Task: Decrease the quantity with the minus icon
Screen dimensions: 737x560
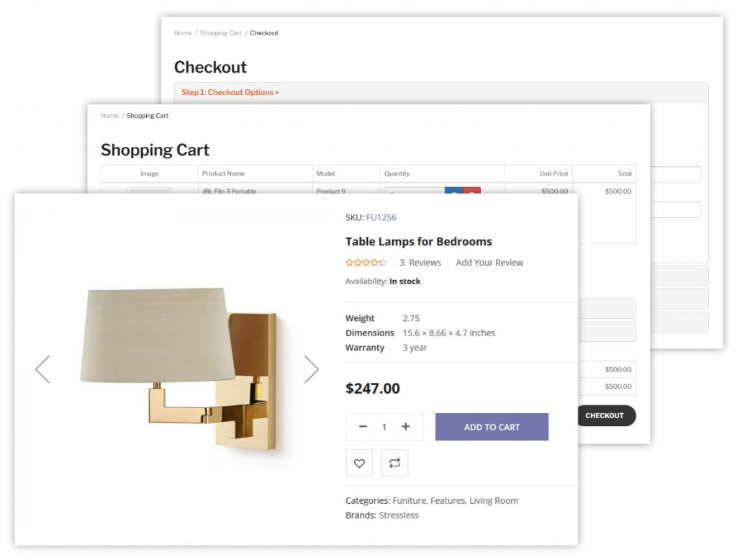Action: click(363, 427)
